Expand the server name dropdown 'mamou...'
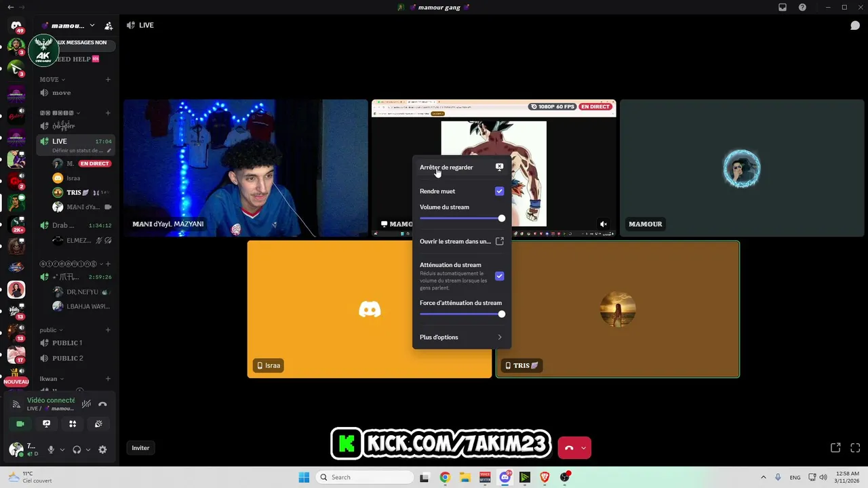The width and height of the screenshot is (868, 488). tap(92, 26)
